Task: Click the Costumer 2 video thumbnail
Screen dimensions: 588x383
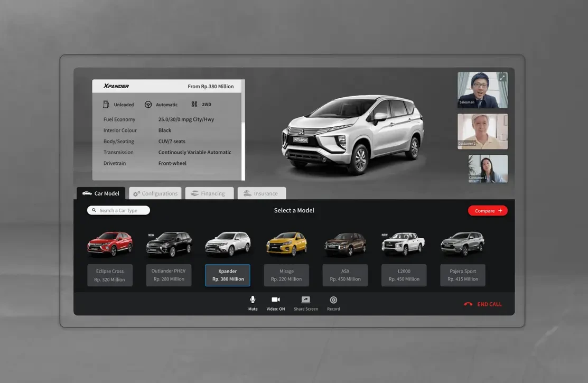Action: click(482, 132)
